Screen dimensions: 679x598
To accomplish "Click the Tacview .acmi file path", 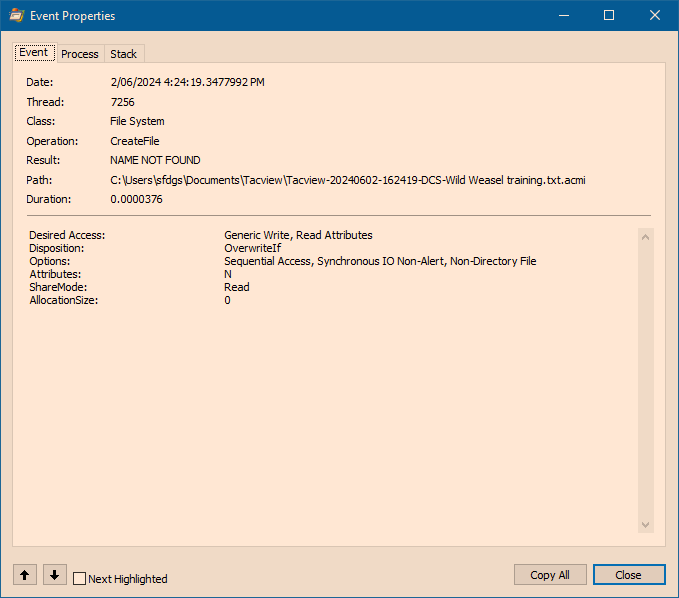I will tap(348, 180).
